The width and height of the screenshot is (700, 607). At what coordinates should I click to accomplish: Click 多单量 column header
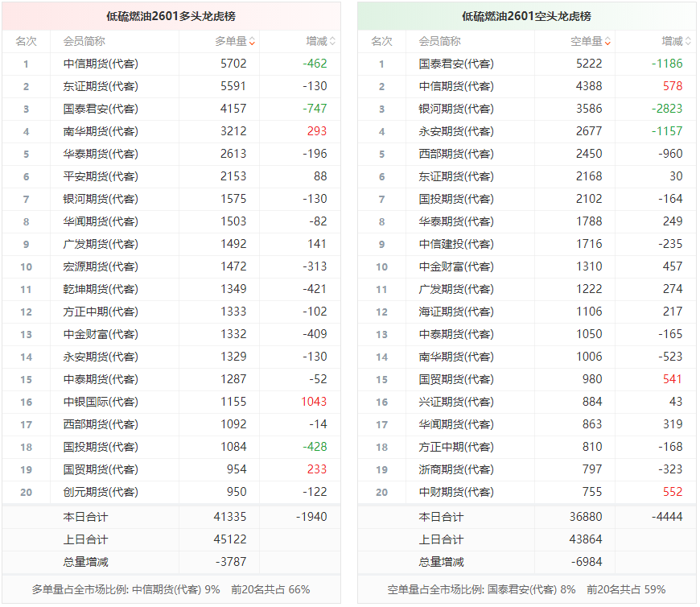pyautogui.click(x=231, y=42)
